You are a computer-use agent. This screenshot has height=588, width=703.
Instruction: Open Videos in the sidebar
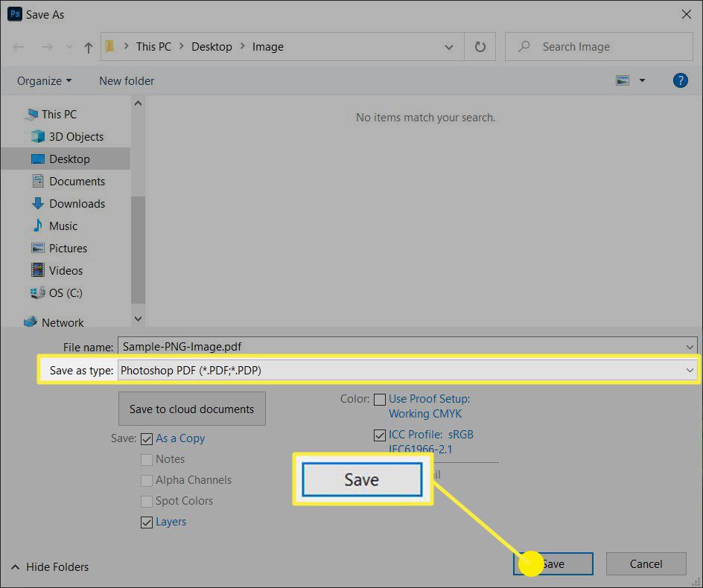[66, 271]
